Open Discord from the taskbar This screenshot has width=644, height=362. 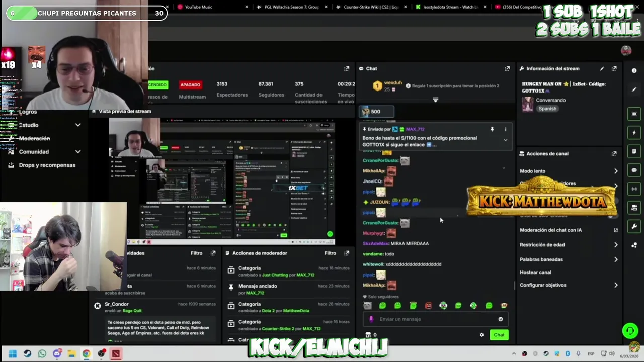[x=57, y=353]
